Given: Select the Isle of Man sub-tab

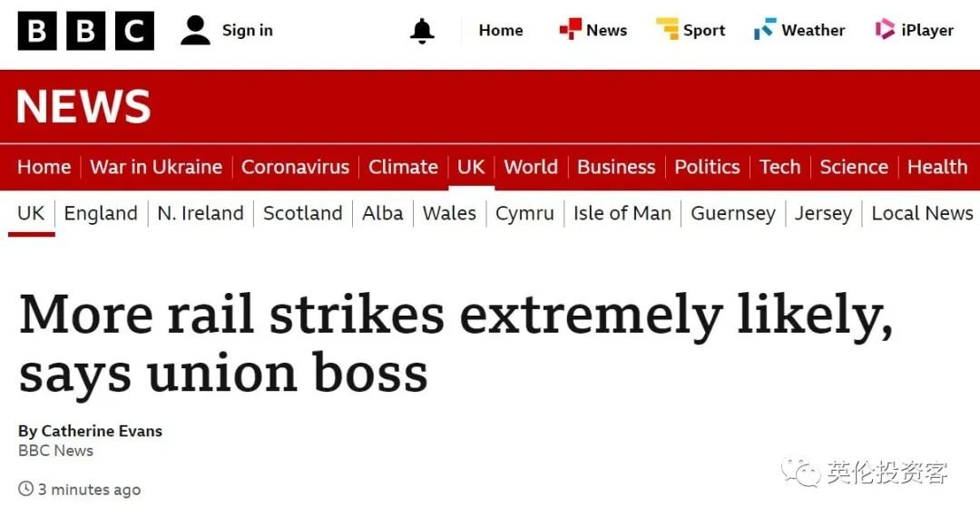Looking at the screenshot, I should point(622,213).
